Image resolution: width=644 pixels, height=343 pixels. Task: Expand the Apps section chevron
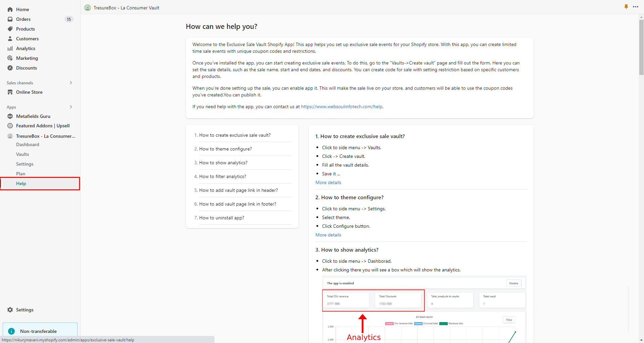tap(71, 107)
